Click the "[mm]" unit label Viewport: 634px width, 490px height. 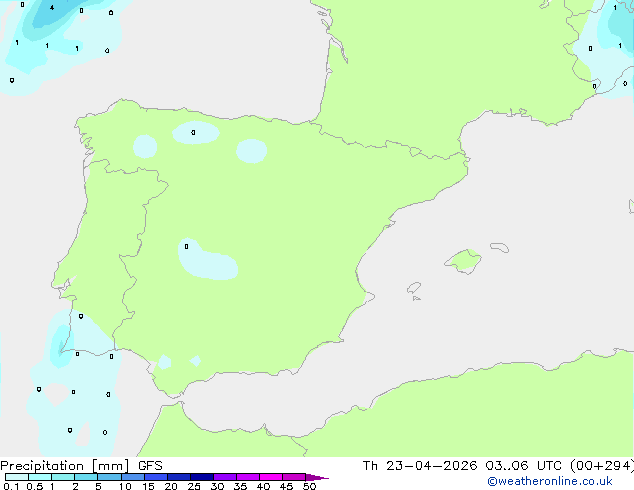[111, 466]
